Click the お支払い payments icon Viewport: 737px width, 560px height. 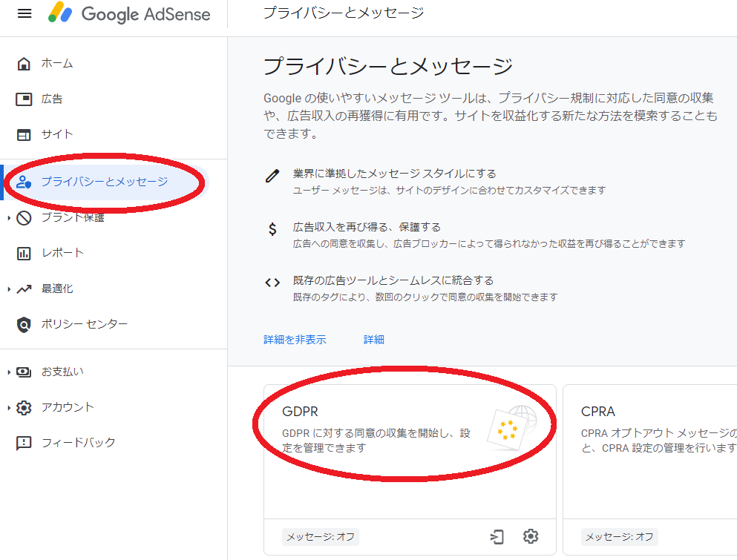pyautogui.click(x=24, y=372)
